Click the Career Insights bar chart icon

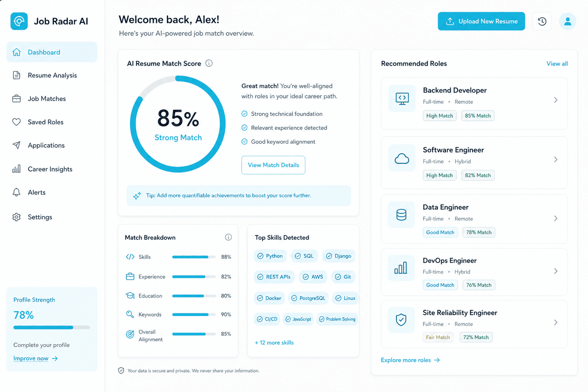tap(16, 169)
